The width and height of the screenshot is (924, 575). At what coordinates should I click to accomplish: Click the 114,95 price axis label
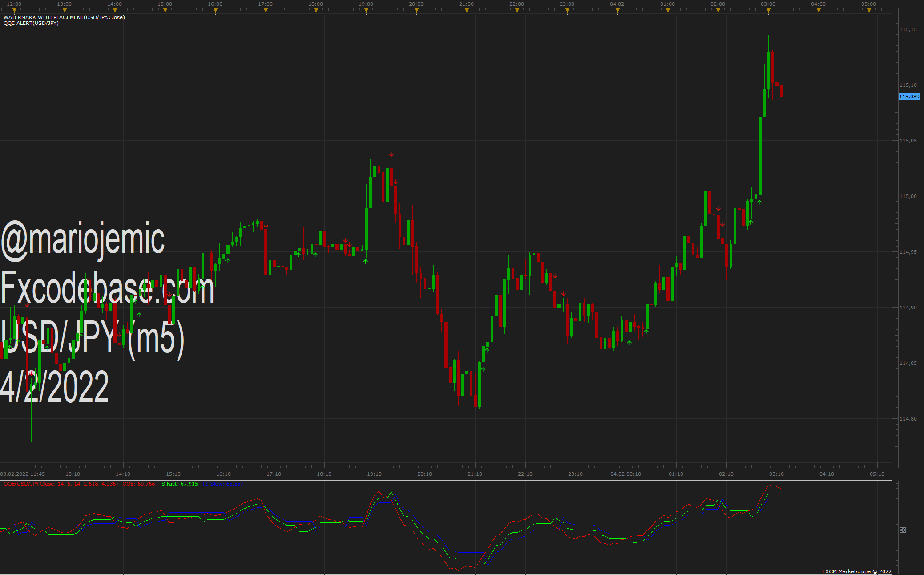[x=908, y=252]
